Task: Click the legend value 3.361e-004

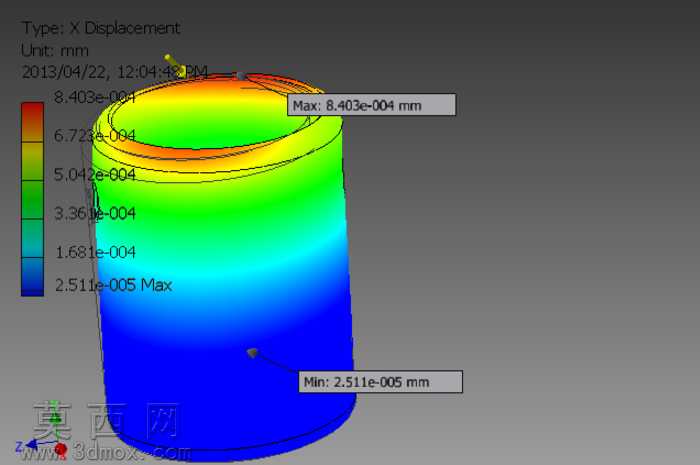Action: tap(95, 213)
